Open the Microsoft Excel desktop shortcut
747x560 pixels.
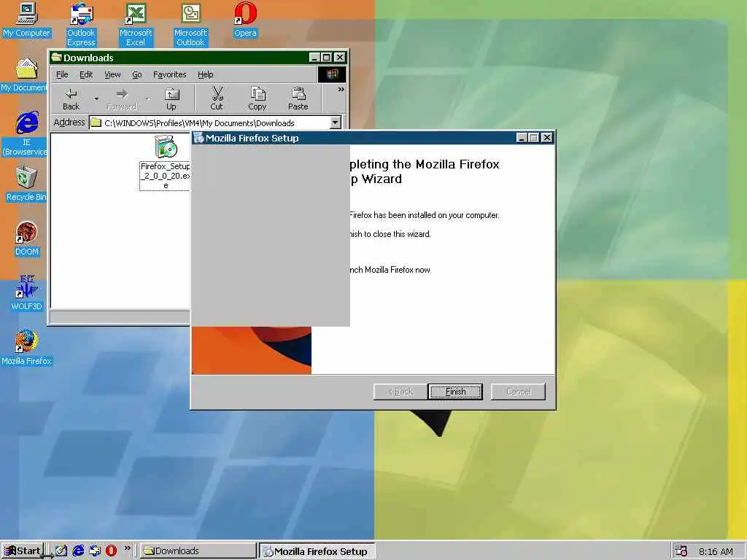click(136, 24)
